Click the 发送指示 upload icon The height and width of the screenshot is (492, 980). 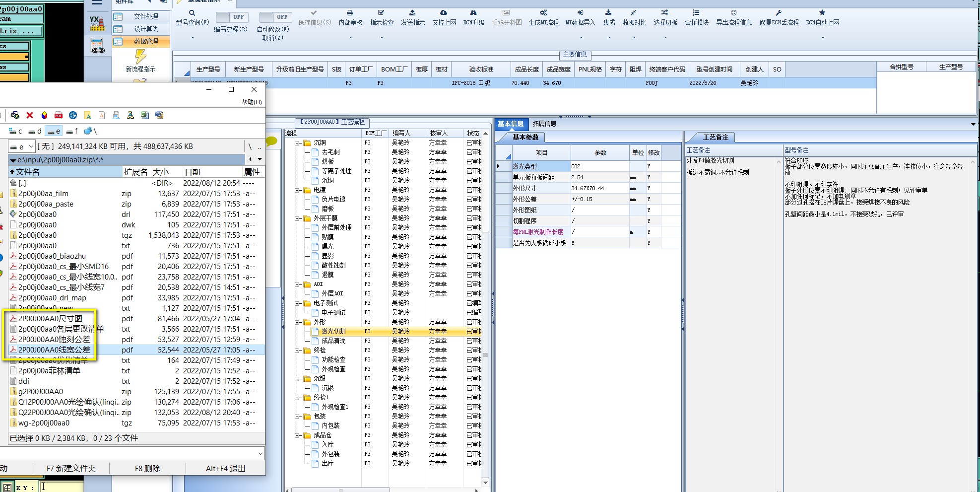click(x=412, y=13)
